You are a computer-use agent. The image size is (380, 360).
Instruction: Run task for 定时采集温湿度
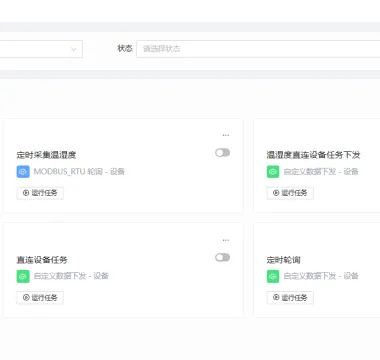[x=40, y=193]
